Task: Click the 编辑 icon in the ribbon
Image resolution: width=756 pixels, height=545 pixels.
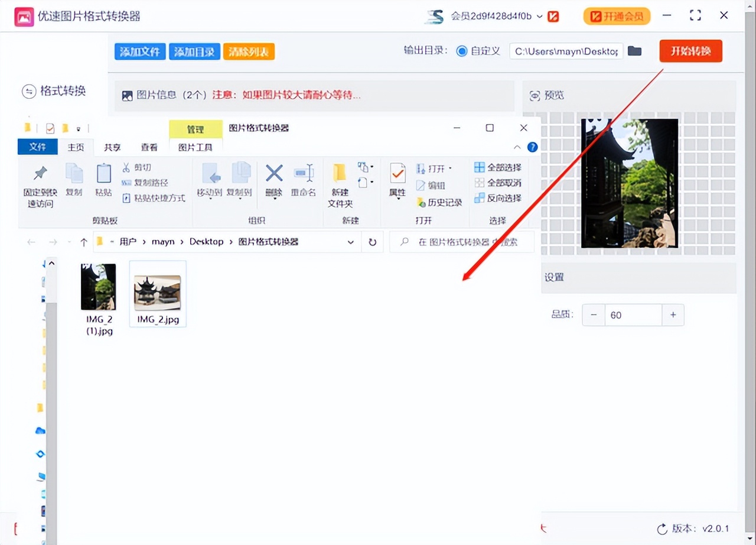Action: 421,186
